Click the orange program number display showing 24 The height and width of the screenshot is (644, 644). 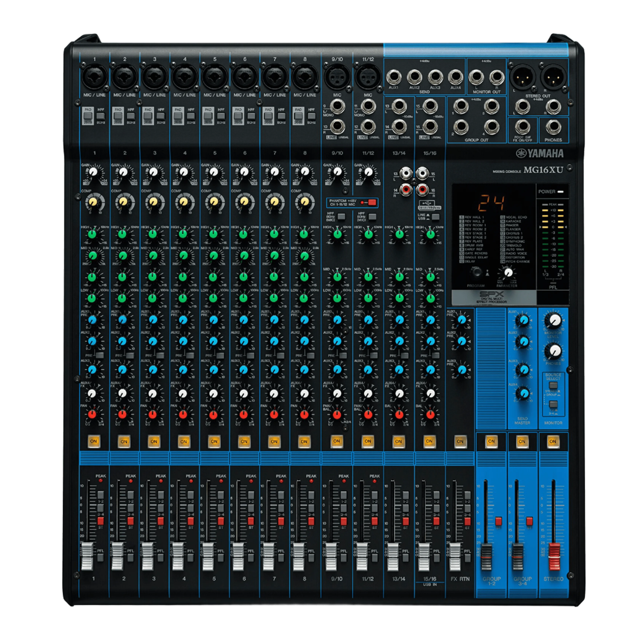point(492,203)
